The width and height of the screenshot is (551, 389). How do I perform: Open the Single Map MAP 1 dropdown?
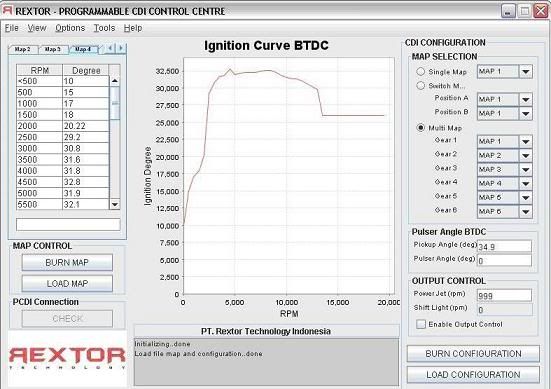coord(504,71)
